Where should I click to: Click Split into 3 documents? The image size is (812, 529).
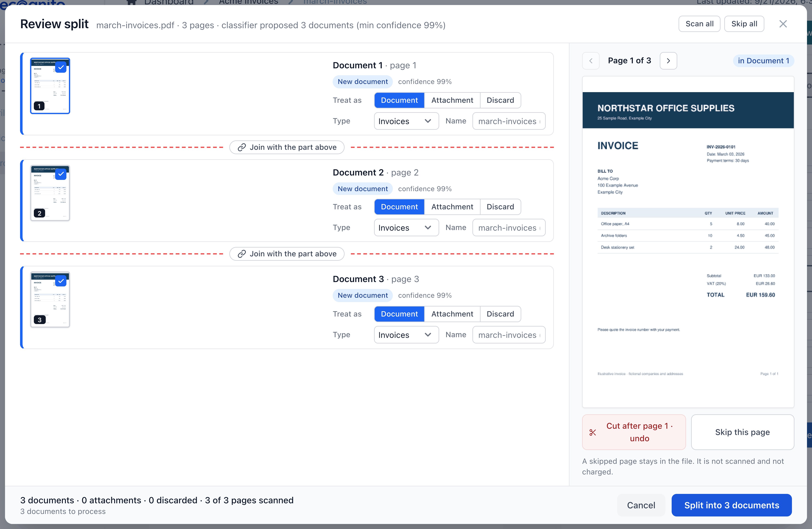731,505
